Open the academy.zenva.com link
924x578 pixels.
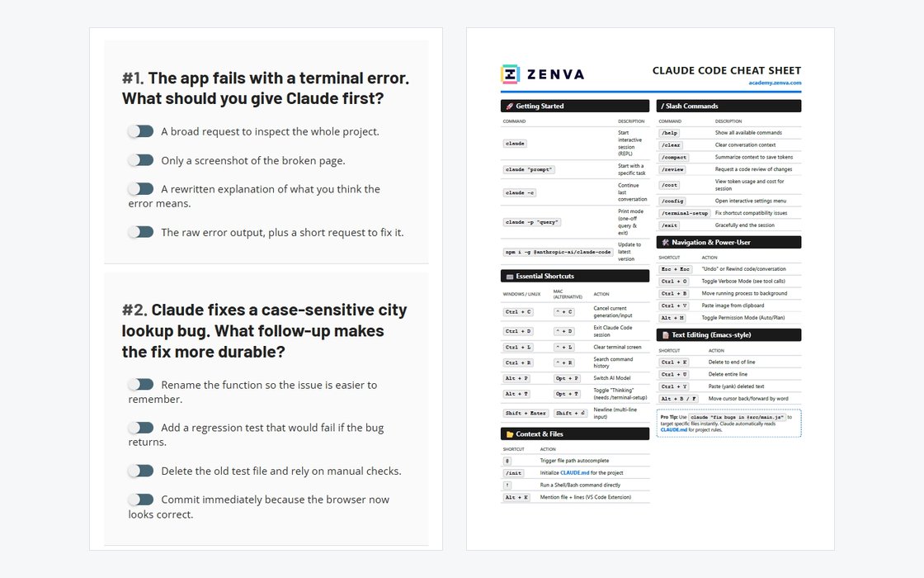tap(775, 83)
